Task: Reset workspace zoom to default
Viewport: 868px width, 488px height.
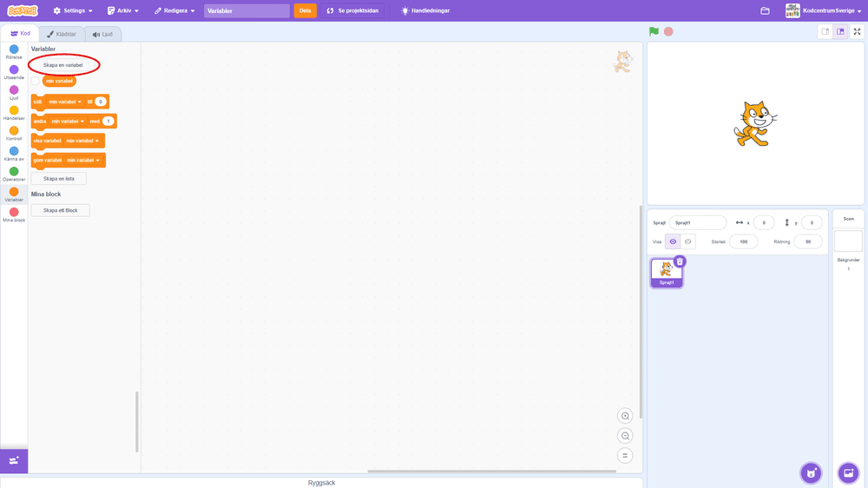Action: point(625,456)
